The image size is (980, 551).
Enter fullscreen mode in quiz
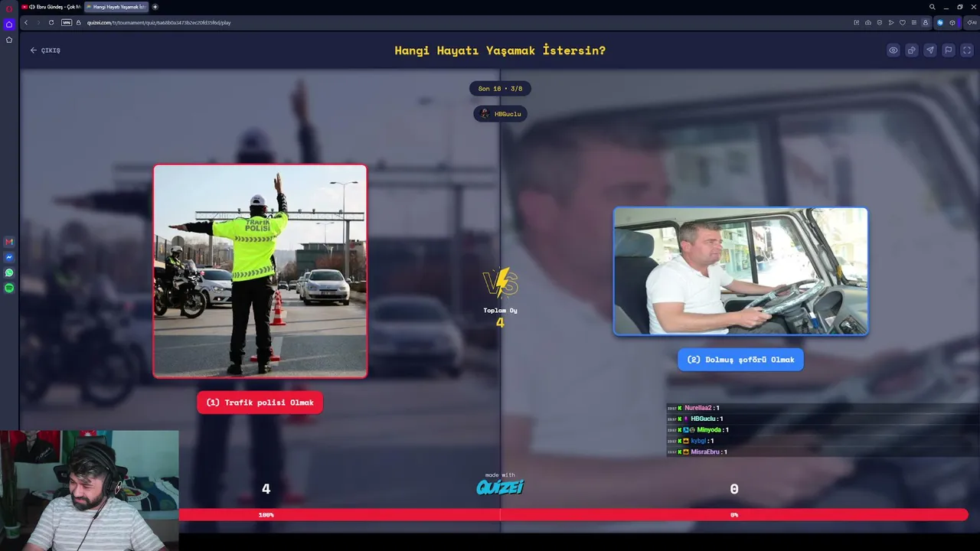(967, 51)
